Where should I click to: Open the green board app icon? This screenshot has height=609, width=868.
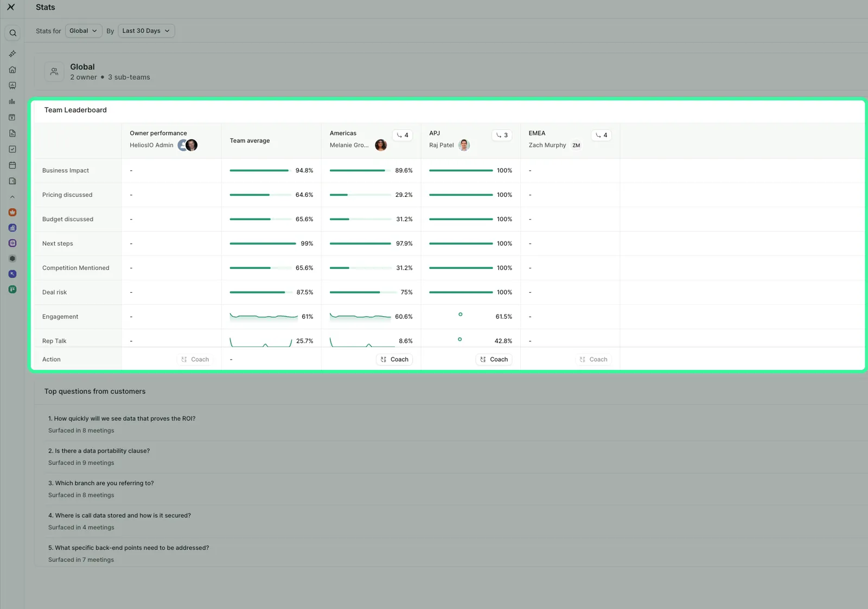12,290
